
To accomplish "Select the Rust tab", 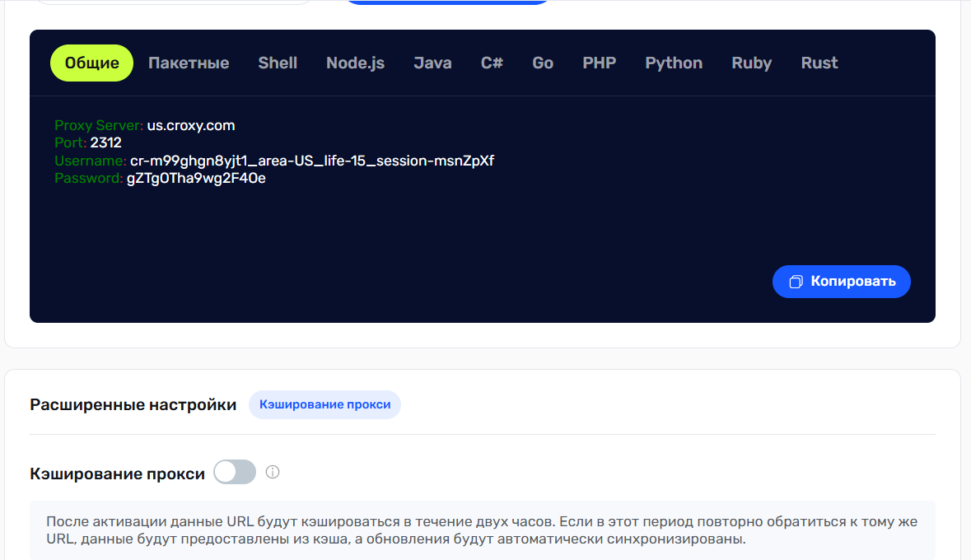I will [x=819, y=63].
